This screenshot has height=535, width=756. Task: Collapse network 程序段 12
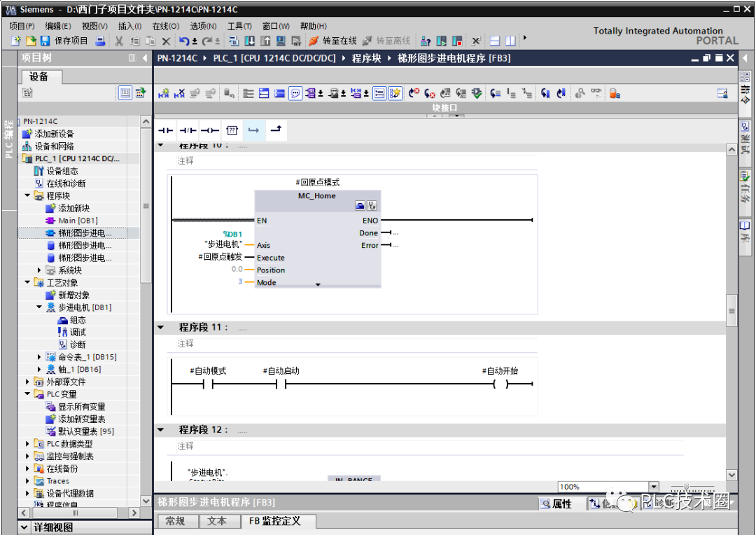tap(161, 430)
